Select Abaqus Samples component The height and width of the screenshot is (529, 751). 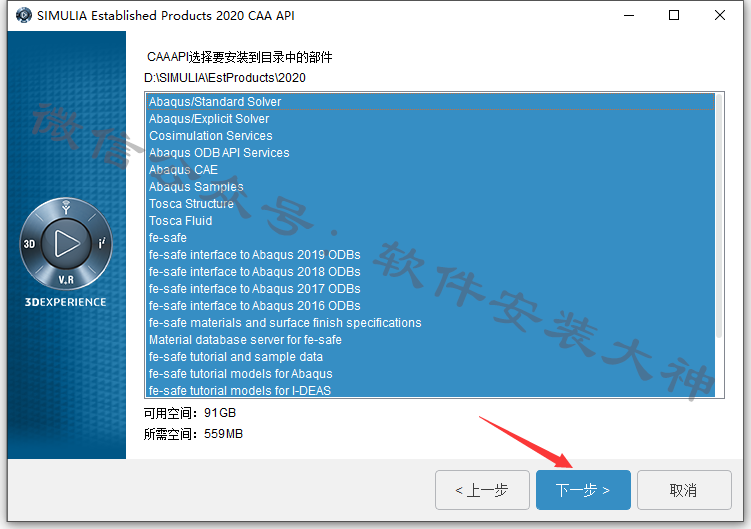pos(430,187)
